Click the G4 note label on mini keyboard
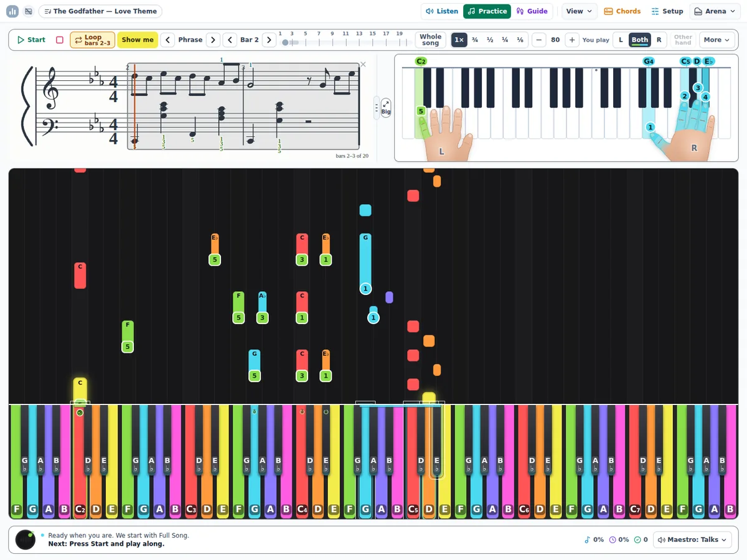The image size is (747, 560). 649,62
